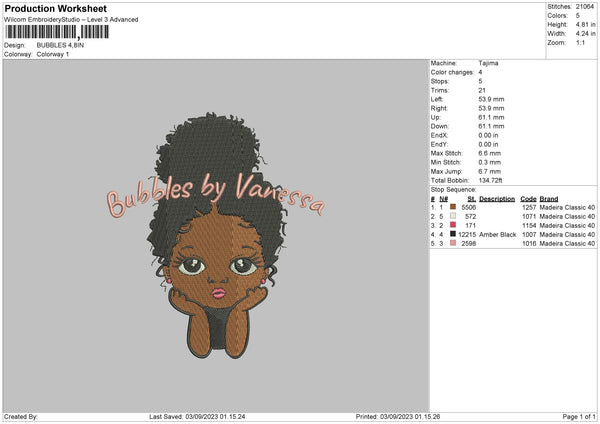The image size is (600, 424).
Task: Click the 'Stop Sequence:' heading
Action: coord(453,189)
